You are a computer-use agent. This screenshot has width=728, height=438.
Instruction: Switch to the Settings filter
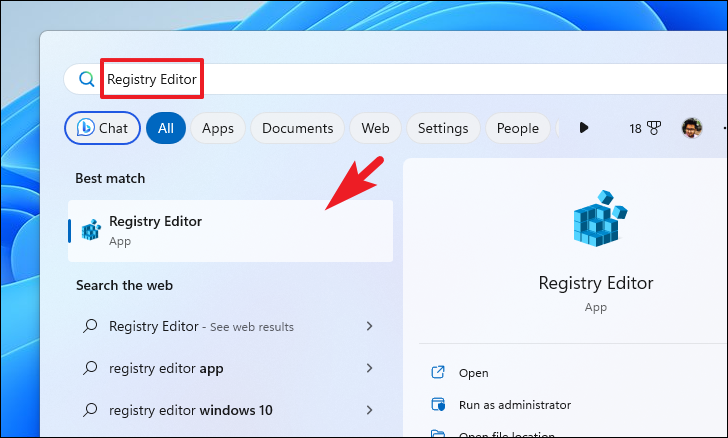[443, 128]
